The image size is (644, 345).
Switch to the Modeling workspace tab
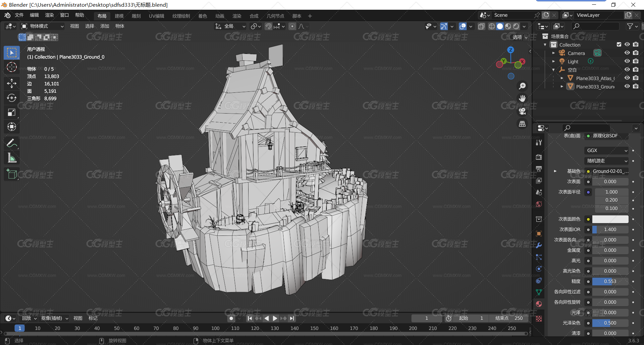point(119,16)
